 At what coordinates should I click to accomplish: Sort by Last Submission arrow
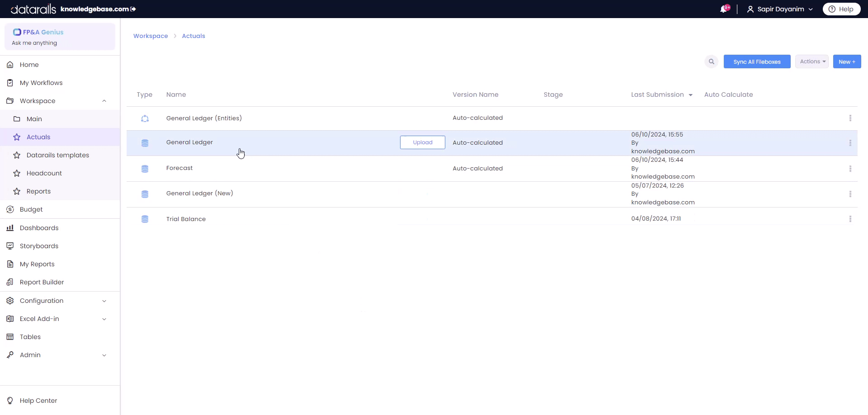(x=690, y=95)
